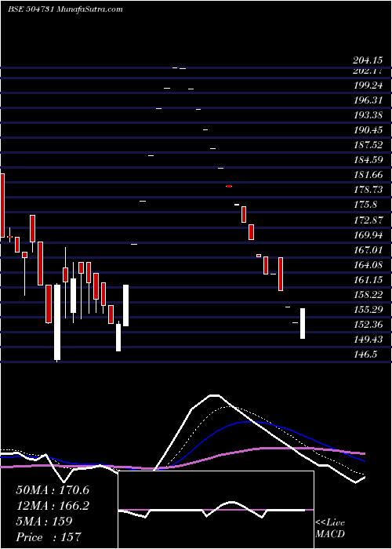Select the 190.45 price axis label
The height and width of the screenshot is (549, 392).
368,130
